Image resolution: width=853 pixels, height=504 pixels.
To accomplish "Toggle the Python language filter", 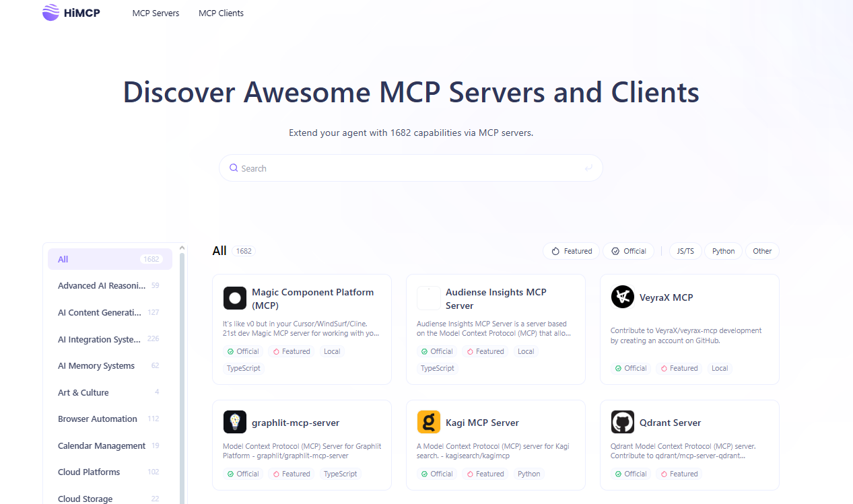I will [724, 251].
